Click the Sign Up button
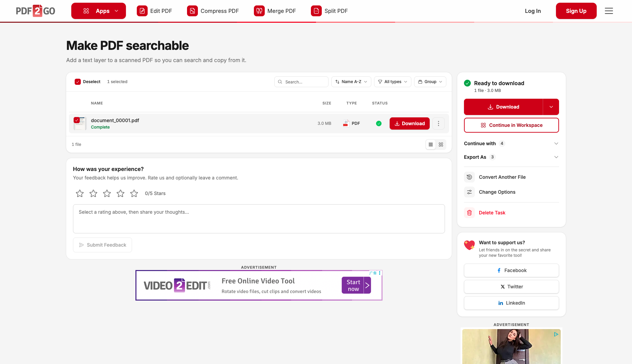Image resolution: width=632 pixels, height=364 pixels. point(576,11)
